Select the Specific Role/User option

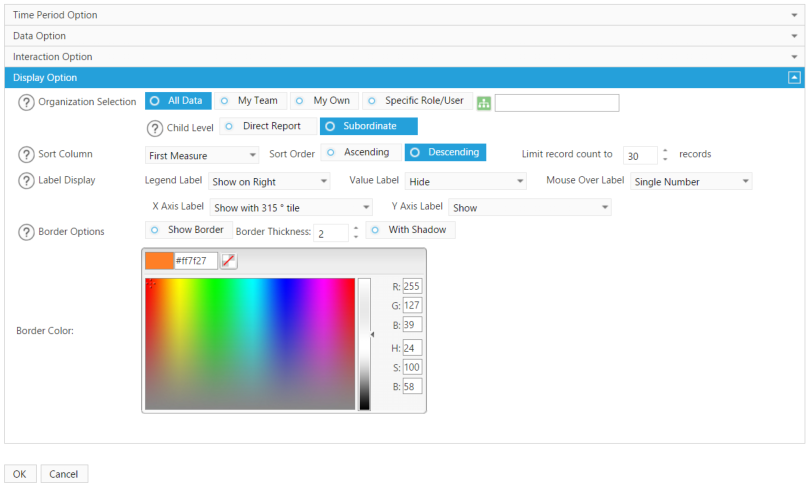(417, 101)
